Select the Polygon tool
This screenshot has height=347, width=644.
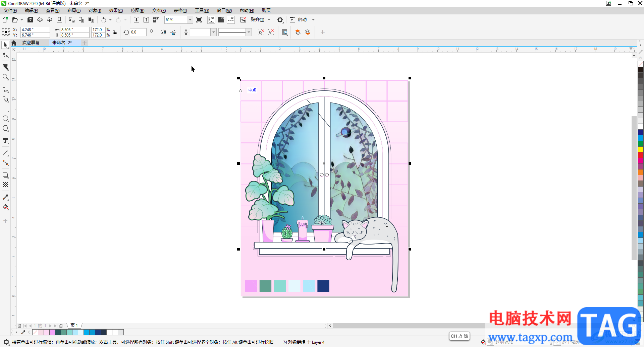[x=5, y=128]
